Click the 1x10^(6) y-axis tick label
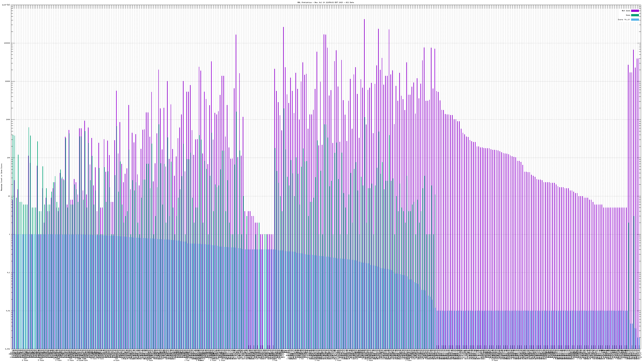Viewport: 644px width, 362px height. coord(6,5)
